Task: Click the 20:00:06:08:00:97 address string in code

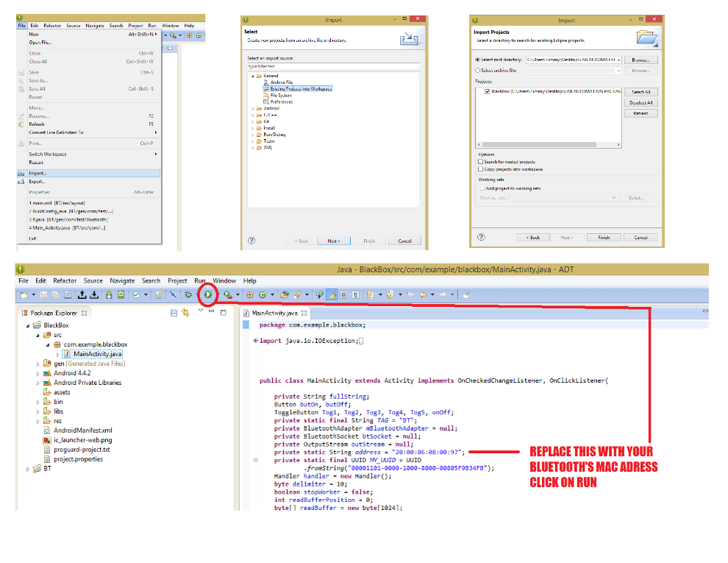Action: [x=427, y=452]
